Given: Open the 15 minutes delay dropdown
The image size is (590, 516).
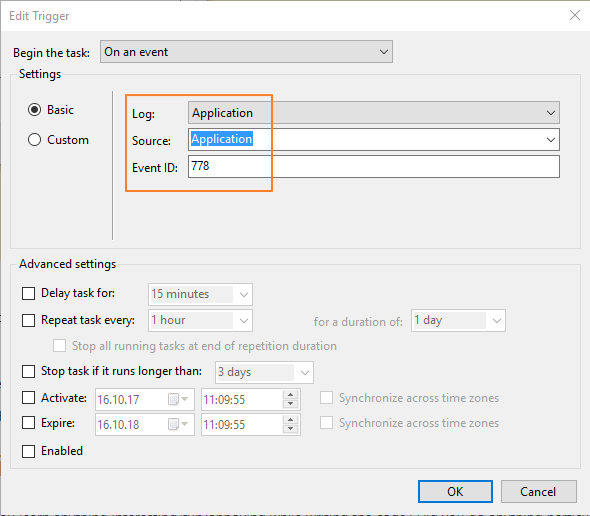Looking at the screenshot, I should click(200, 294).
